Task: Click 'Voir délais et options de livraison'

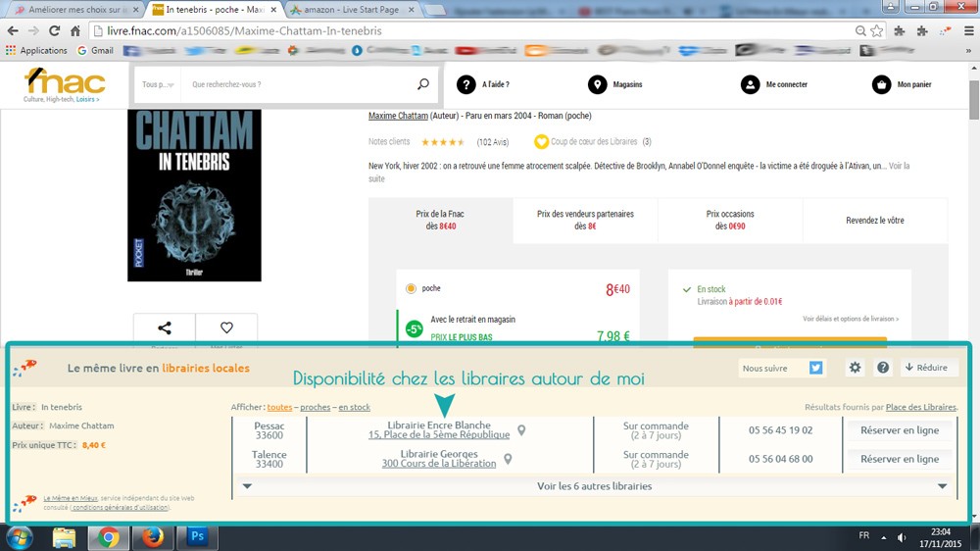Action: 851,319
